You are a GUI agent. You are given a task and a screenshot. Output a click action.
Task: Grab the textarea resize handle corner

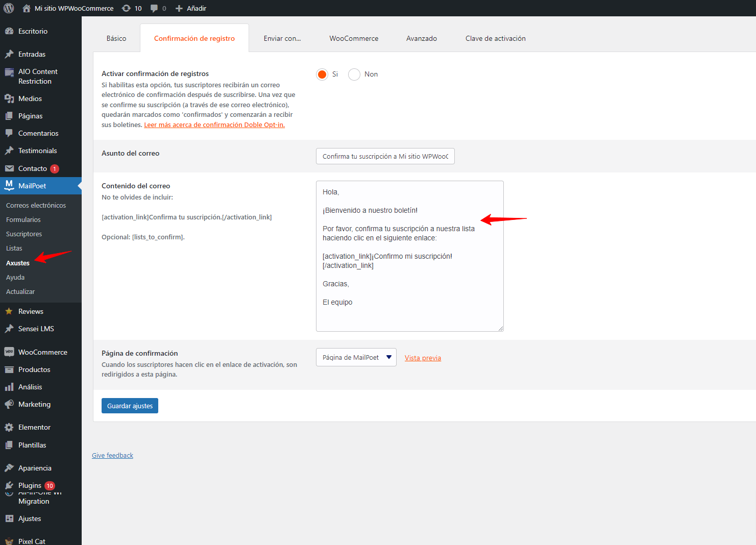(501, 329)
